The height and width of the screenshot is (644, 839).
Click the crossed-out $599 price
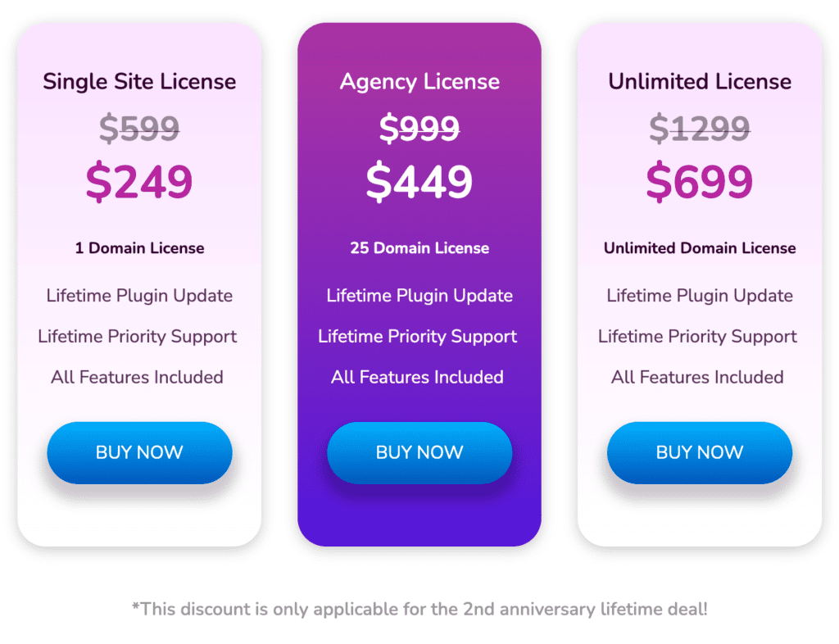(139, 129)
